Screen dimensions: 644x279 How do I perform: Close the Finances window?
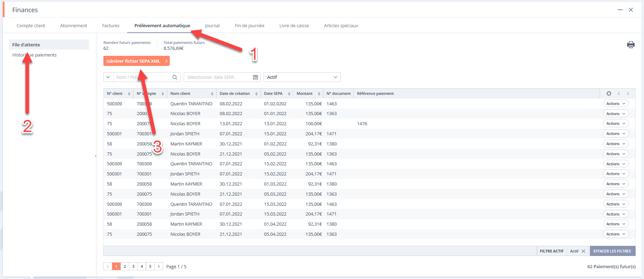pos(631,10)
